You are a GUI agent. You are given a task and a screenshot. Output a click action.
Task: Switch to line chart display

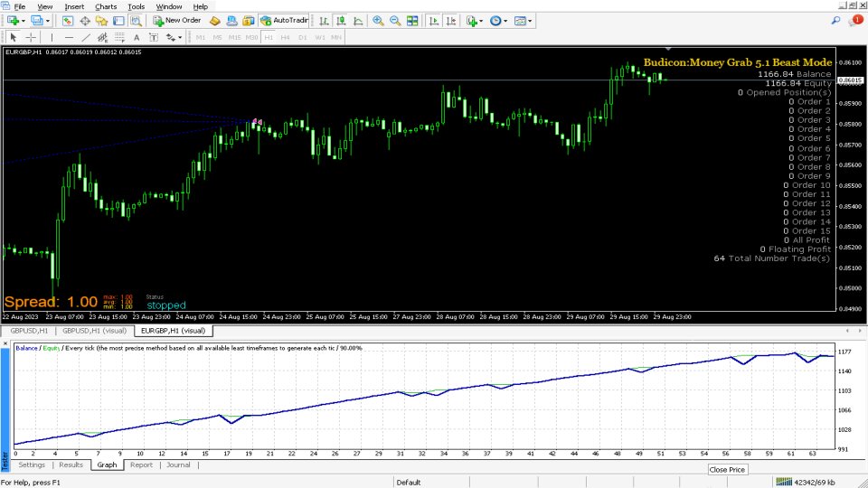click(358, 21)
